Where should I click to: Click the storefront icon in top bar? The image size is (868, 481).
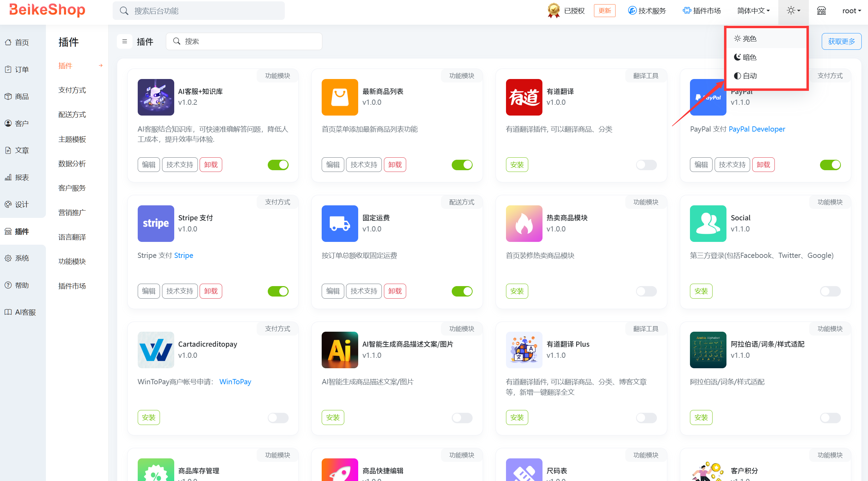click(x=821, y=11)
